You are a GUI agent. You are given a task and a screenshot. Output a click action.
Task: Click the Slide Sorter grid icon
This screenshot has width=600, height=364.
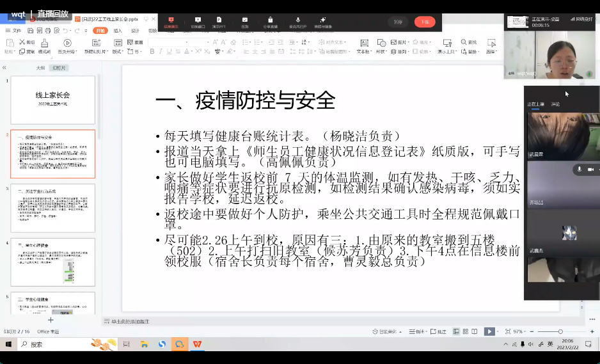point(465,331)
